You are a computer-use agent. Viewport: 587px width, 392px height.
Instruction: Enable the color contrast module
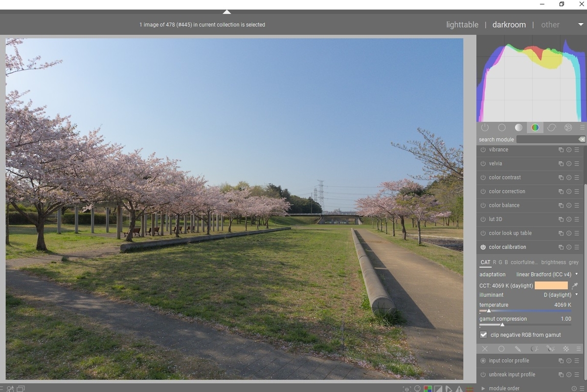(x=483, y=178)
